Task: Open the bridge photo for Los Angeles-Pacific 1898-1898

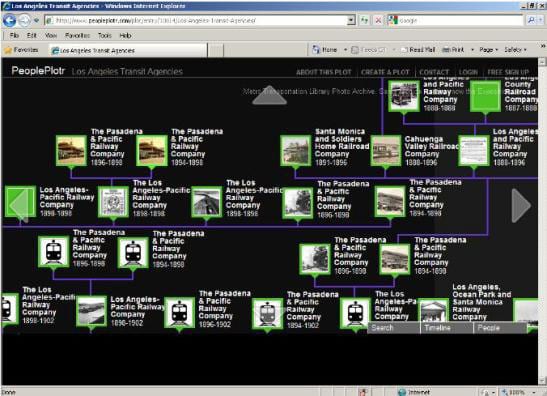Action: [207, 202]
